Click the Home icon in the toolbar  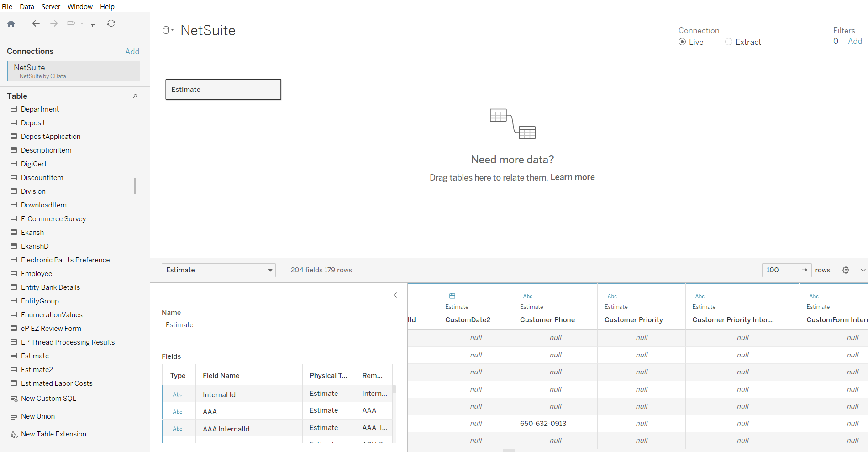tap(11, 24)
